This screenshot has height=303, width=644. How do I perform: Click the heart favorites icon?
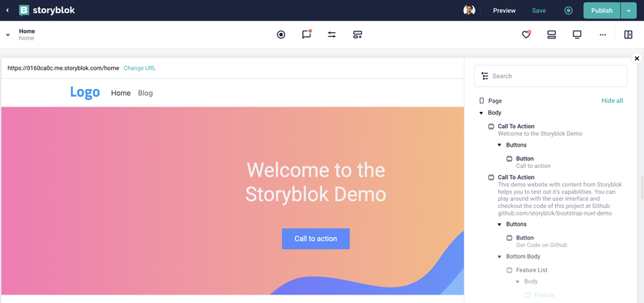point(526,35)
